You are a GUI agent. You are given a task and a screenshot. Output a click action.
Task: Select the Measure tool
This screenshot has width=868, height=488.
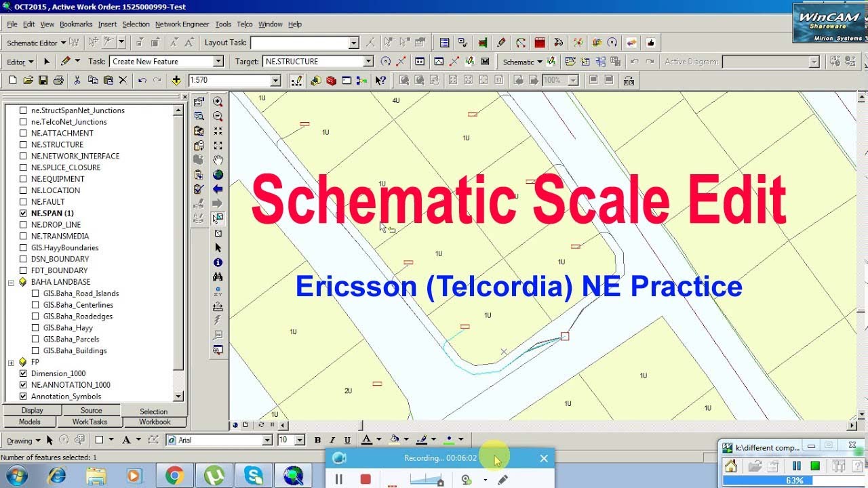pos(218,306)
